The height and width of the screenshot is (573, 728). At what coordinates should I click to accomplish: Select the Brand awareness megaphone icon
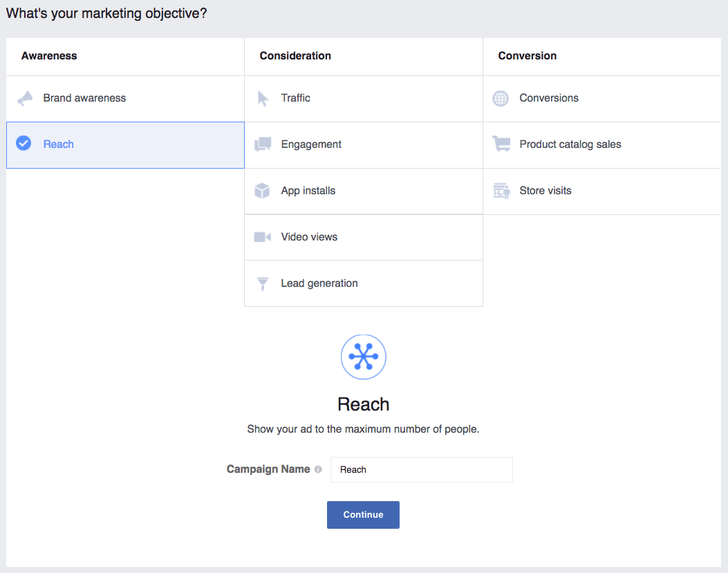coord(25,98)
